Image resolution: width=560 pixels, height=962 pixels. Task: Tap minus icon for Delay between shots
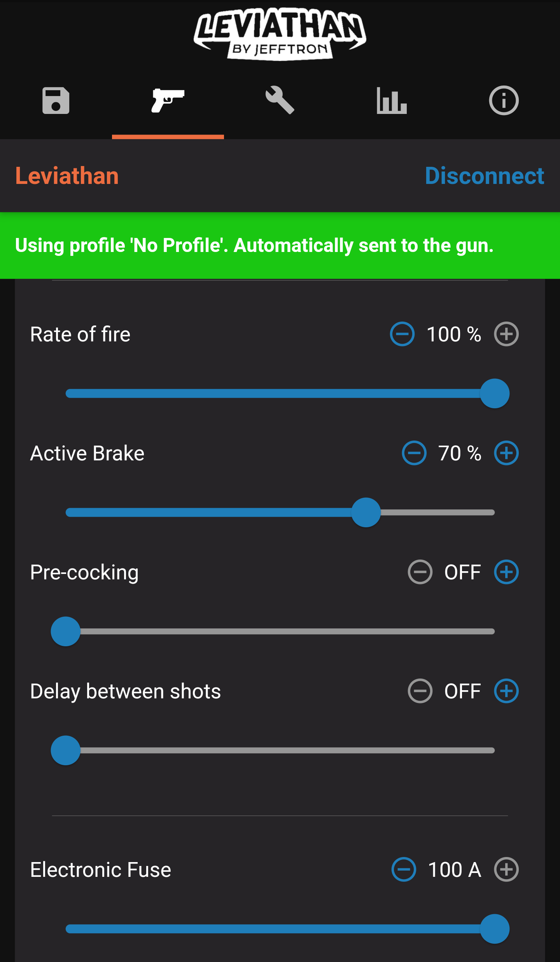point(420,691)
